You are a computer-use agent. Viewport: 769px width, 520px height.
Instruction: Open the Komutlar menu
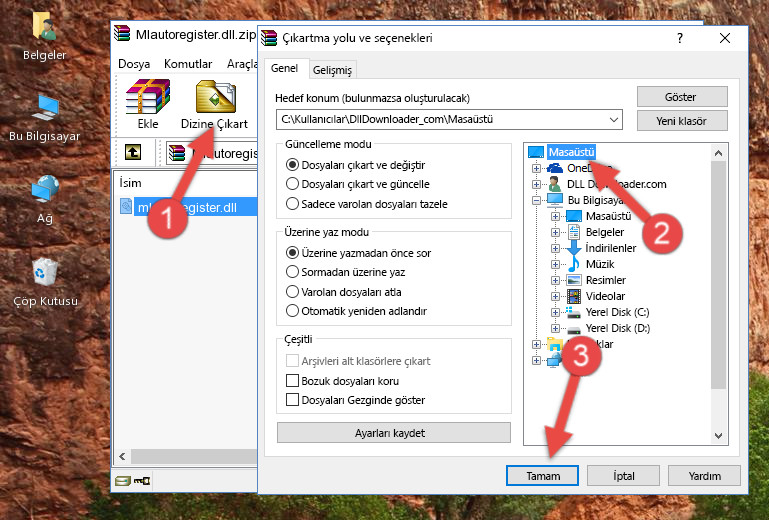pos(187,63)
